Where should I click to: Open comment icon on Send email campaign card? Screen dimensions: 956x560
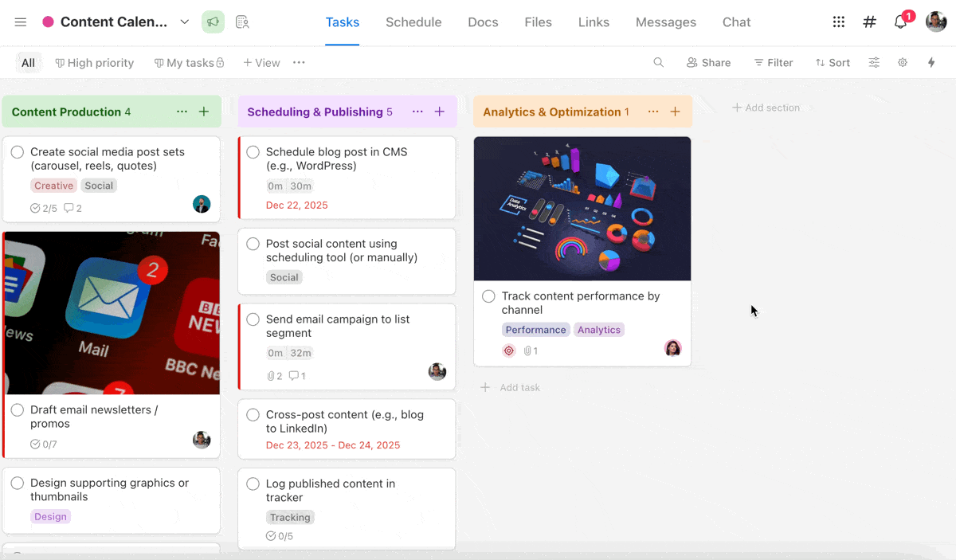pyautogui.click(x=296, y=376)
